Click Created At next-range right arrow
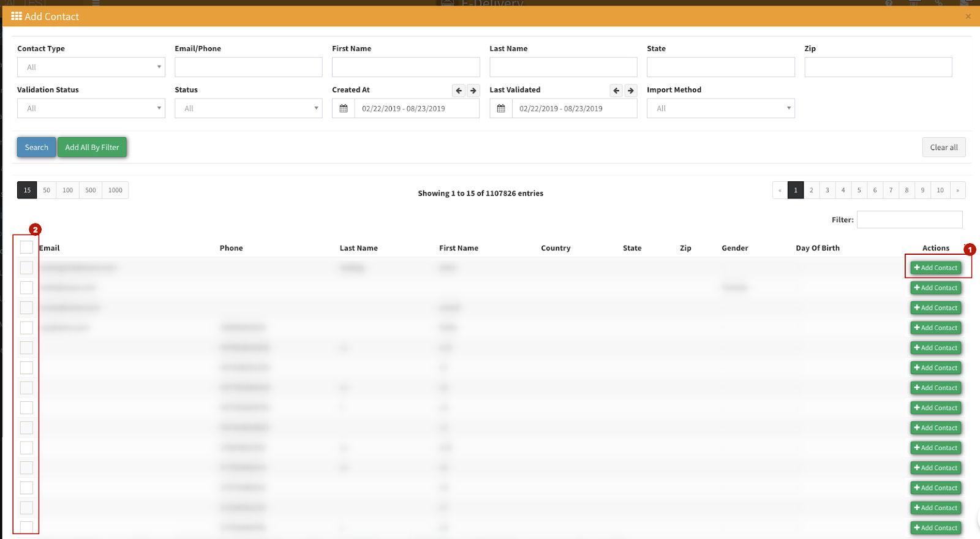 click(473, 91)
